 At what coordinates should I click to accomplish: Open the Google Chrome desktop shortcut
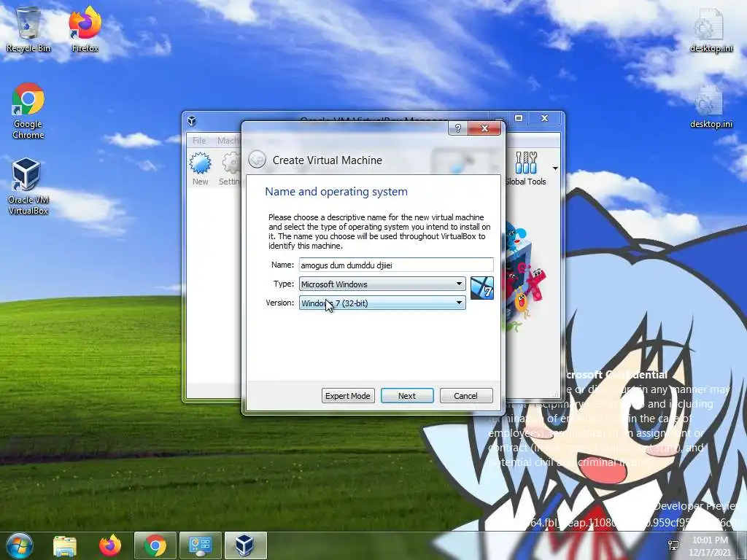28,111
